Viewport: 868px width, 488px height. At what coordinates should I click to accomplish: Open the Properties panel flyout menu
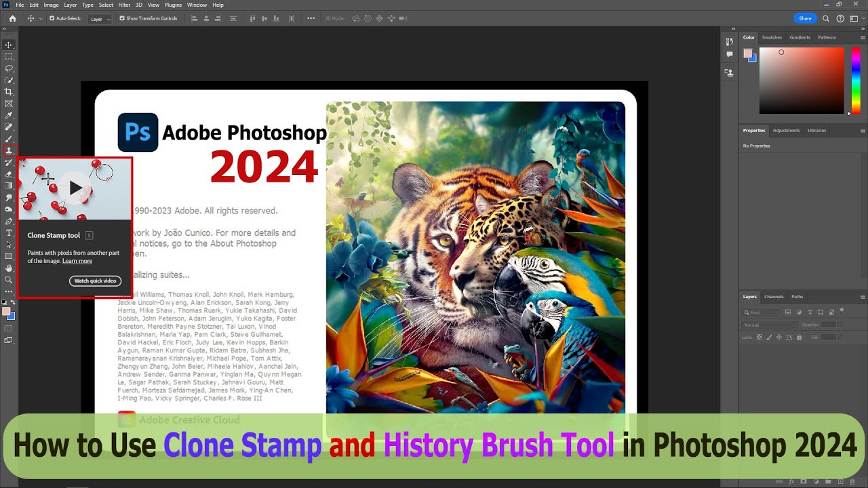[x=863, y=130]
